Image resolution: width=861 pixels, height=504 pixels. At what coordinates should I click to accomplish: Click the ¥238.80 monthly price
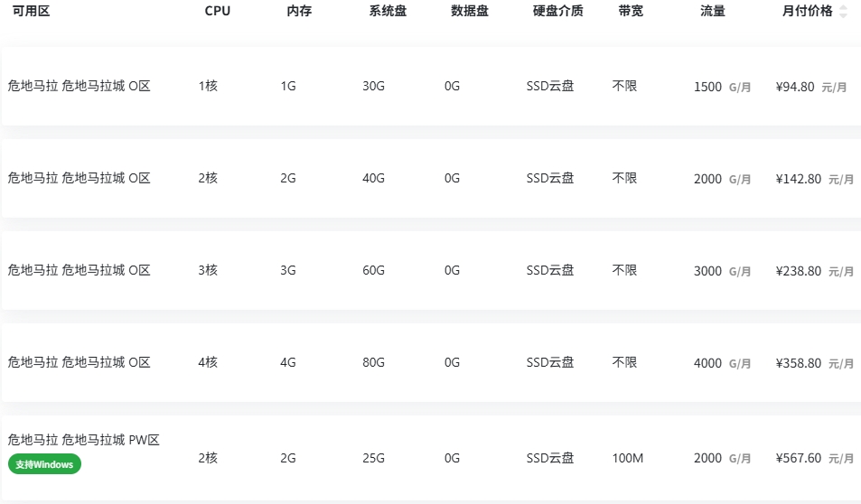point(799,271)
